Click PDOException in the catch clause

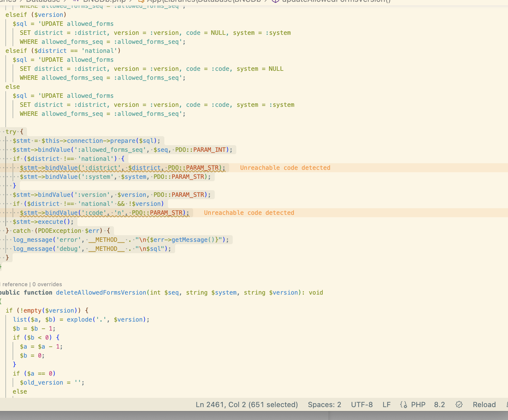59,231
